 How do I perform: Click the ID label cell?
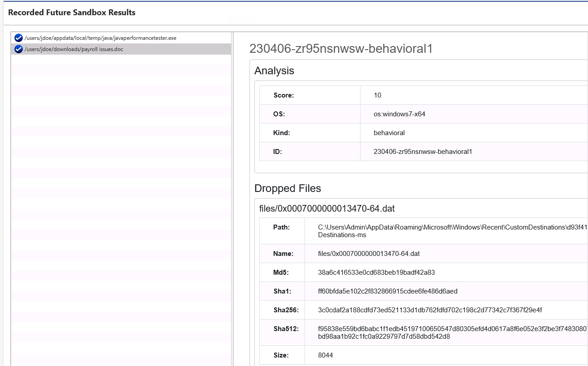[x=310, y=152]
